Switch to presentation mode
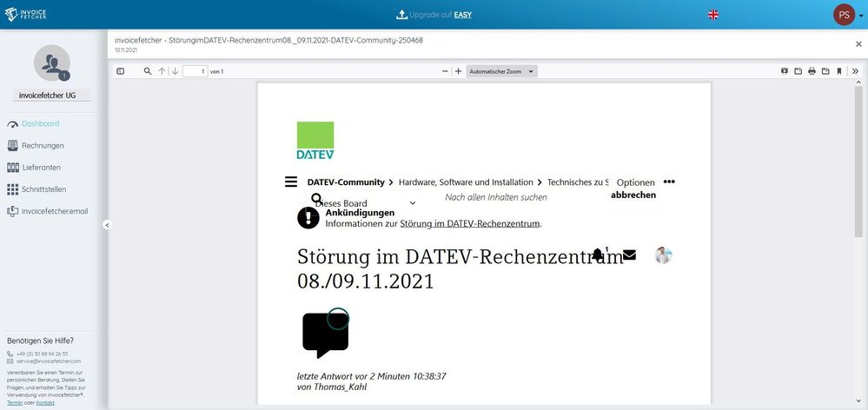 pos(785,71)
